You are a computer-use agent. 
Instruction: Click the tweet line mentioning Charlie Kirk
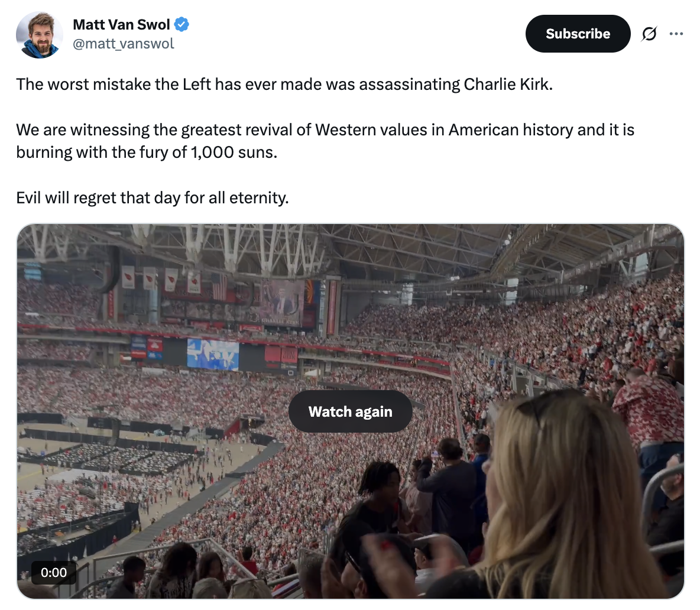pos(284,85)
